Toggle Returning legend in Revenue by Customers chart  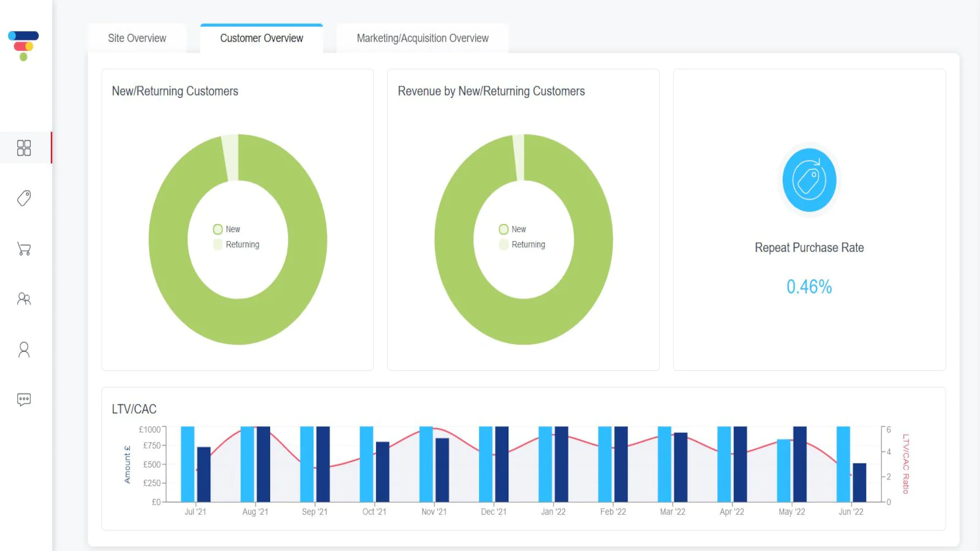tap(522, 244)
